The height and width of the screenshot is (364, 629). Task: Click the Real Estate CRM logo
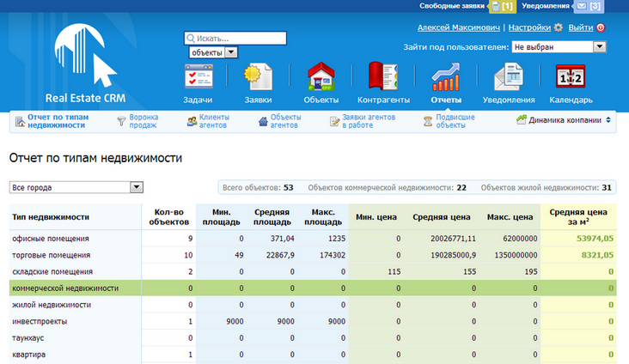pyautogui.click(x=85, y=64)
